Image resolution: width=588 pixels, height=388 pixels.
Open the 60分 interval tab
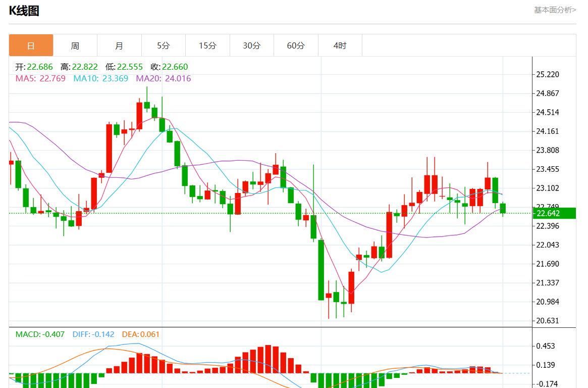pyautogui.click(x=296, y=45)
